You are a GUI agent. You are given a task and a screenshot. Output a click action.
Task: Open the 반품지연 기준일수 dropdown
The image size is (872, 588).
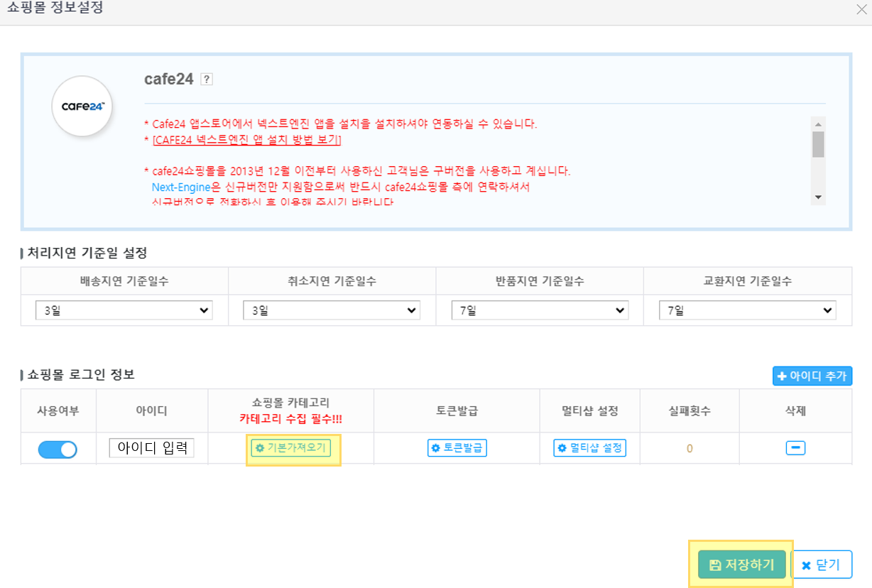point(540,310)
